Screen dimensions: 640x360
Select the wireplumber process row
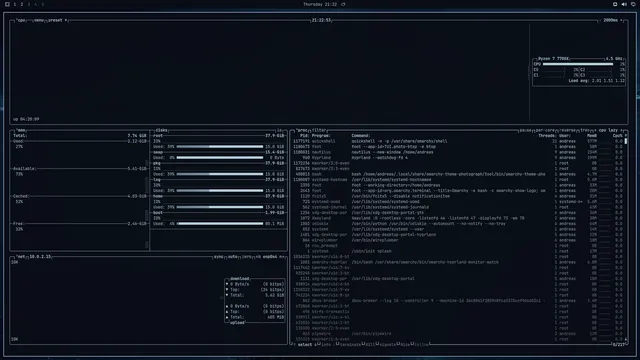tap(457, 240)
